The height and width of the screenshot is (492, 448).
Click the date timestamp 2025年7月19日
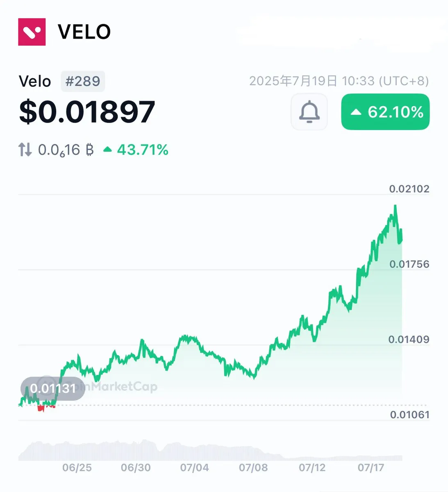point(293,81)
